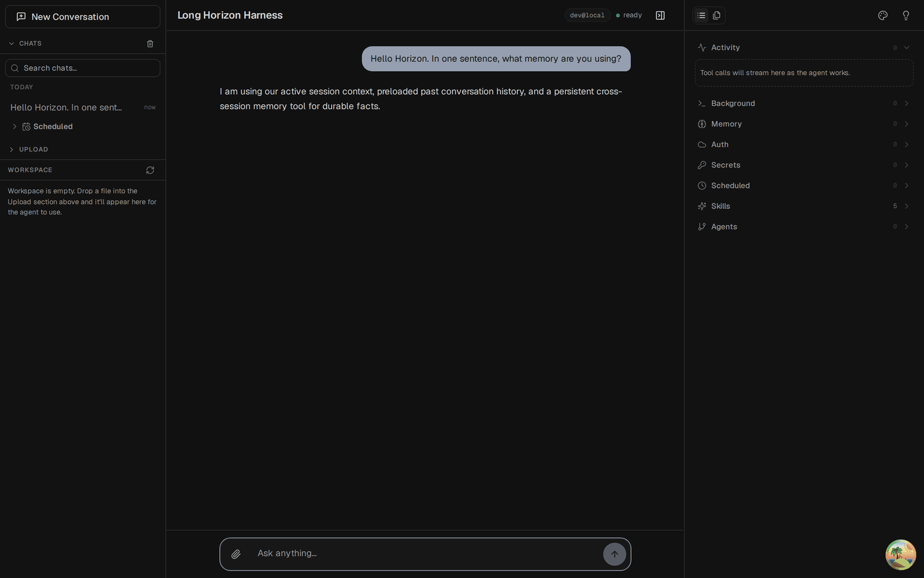Click the Search chats field

coord(83,68)
